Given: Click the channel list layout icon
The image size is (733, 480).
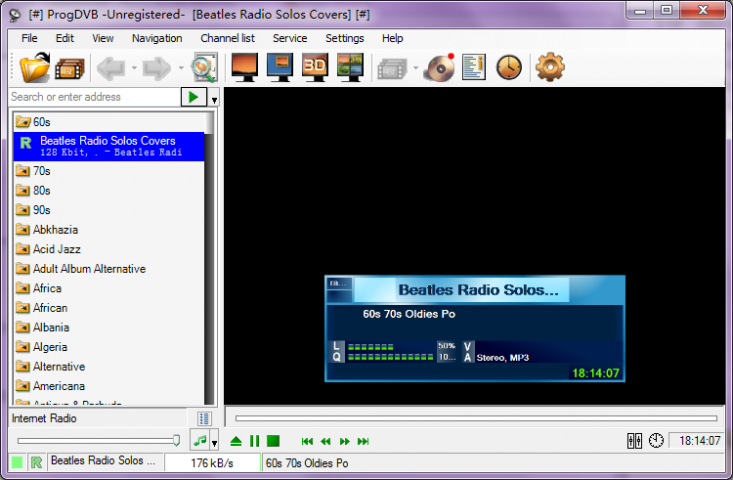Looking at the screenshot, I should click(x=204, y=418).
